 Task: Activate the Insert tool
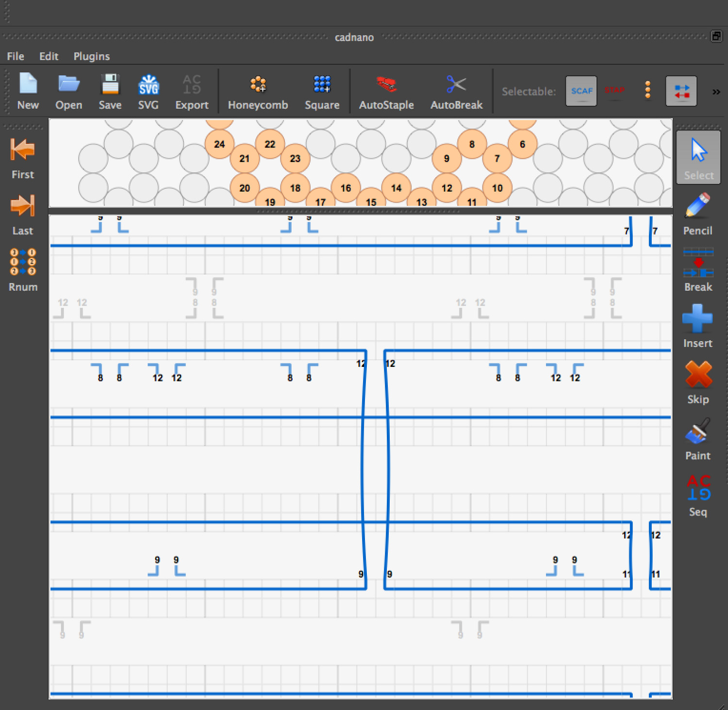[x=697, y=326]
